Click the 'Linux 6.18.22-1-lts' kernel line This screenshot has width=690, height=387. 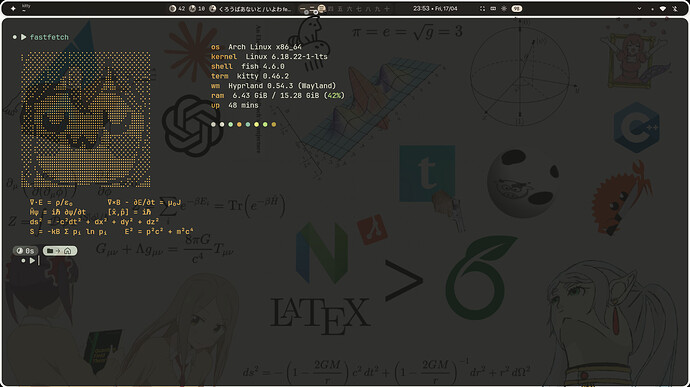tap(286, 57)
